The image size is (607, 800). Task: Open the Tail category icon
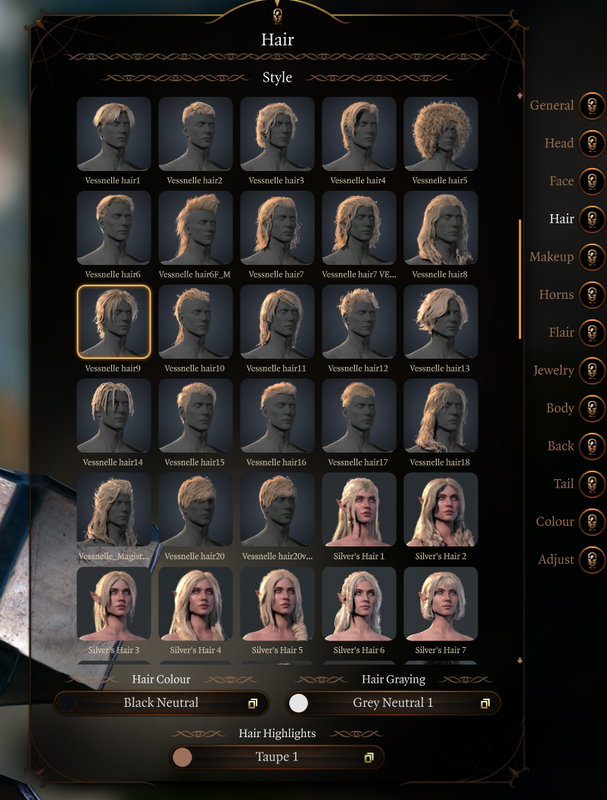(592, 484)
